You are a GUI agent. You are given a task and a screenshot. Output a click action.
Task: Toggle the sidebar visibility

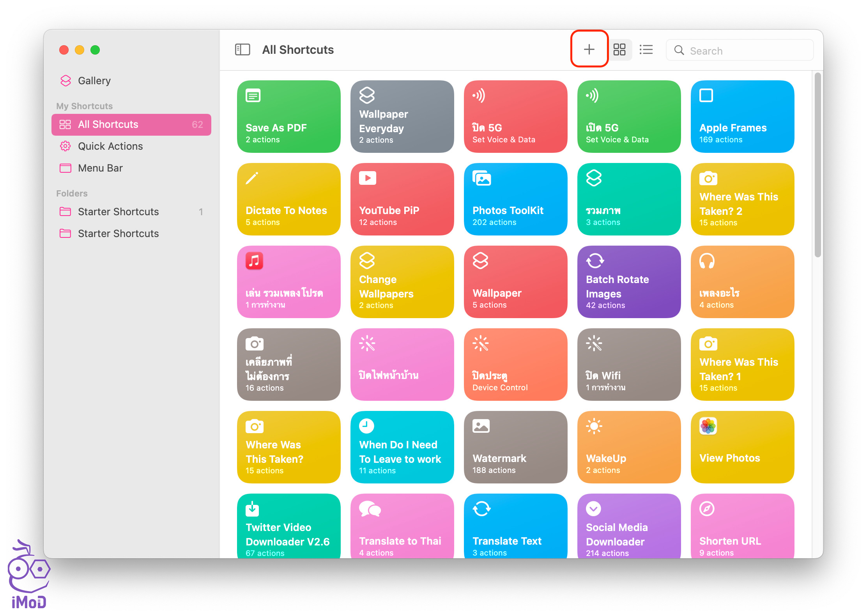click(x=242, y=50)
